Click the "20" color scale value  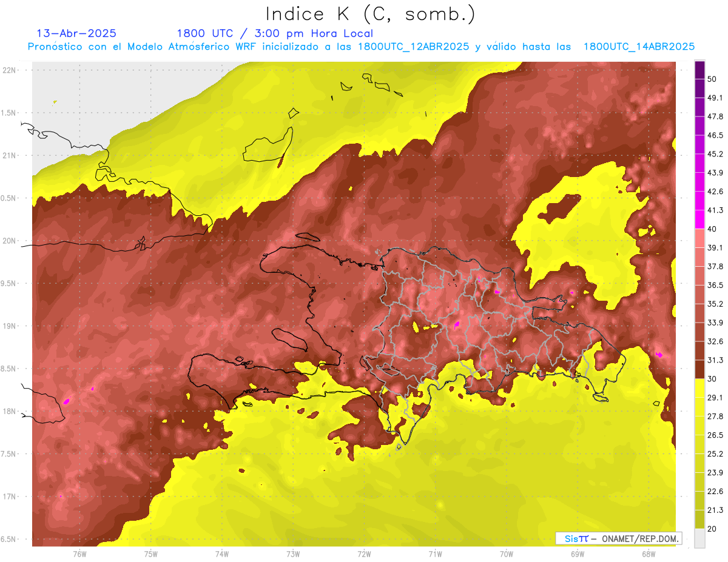pos(713,529)
